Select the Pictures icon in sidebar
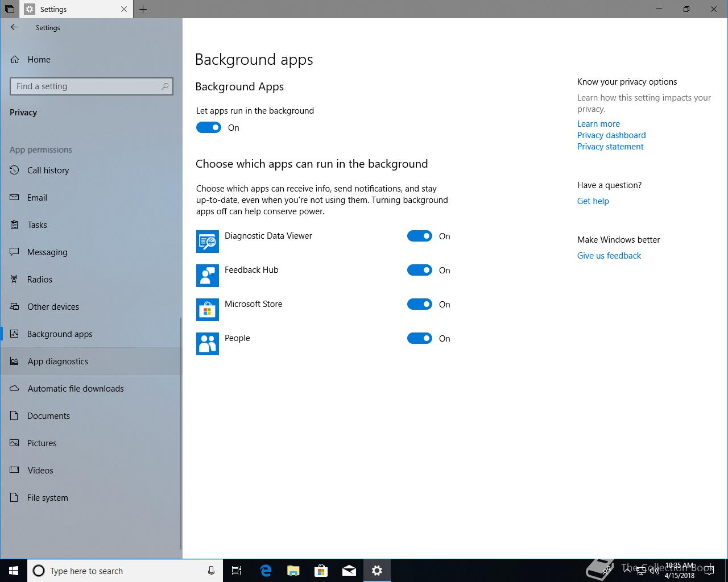The height and width of the screenshot is (582, 728). pyautogui.click(x=15, y=443)
